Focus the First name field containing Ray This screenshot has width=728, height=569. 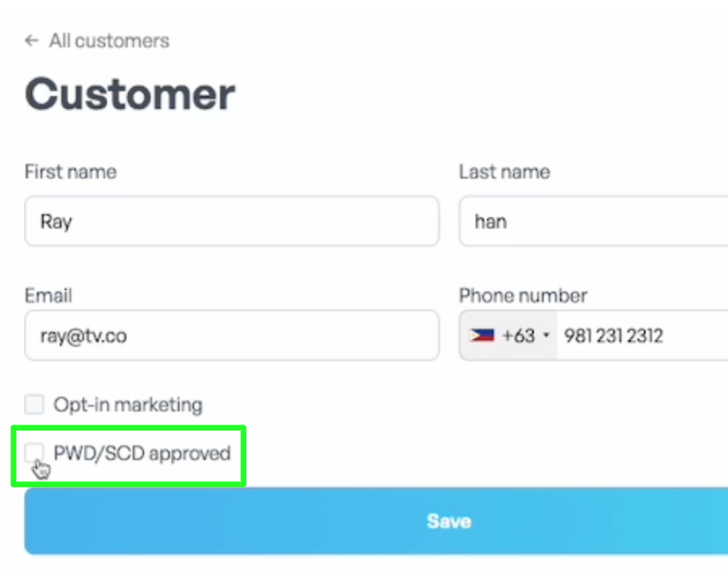click(232, 221)
